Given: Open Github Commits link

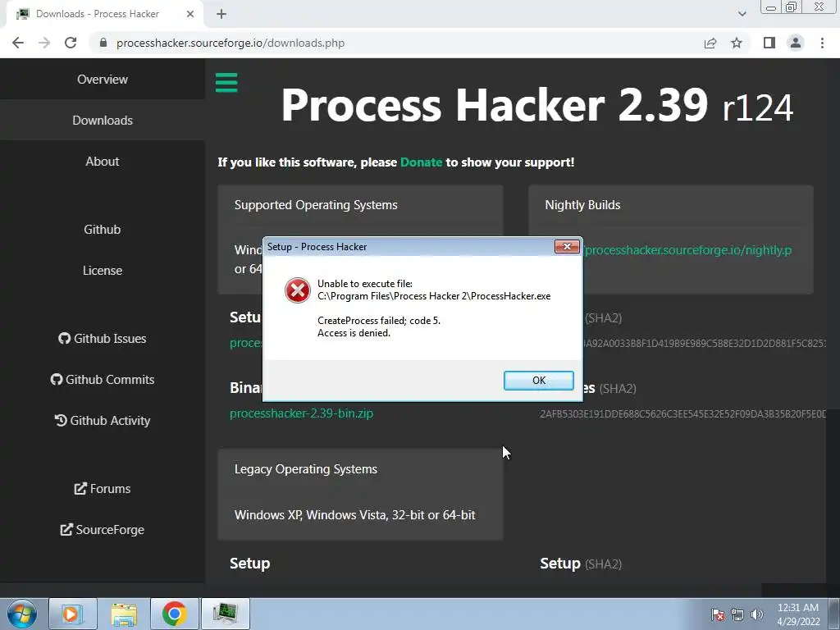Looking at the screenshot, I should coord(103,379).
